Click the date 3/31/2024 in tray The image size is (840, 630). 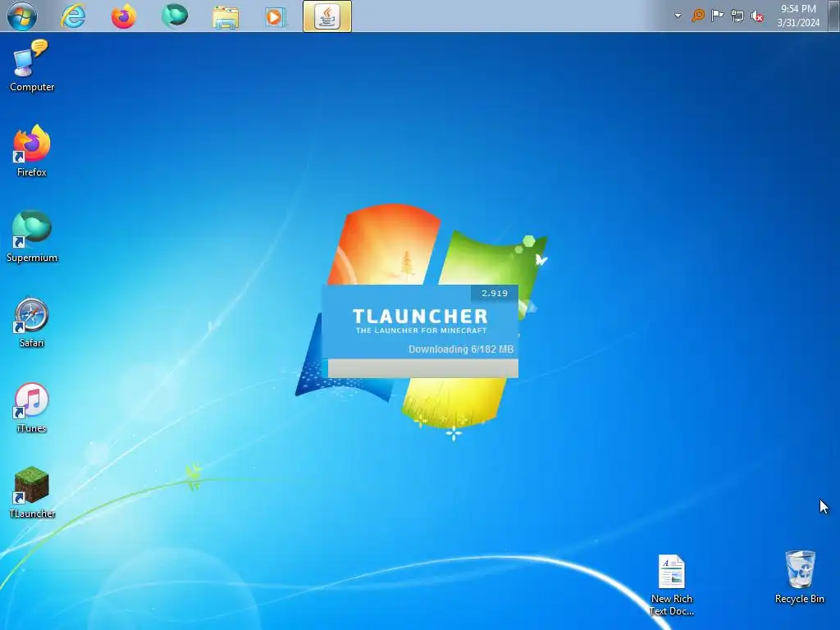[x=798, y=22]
